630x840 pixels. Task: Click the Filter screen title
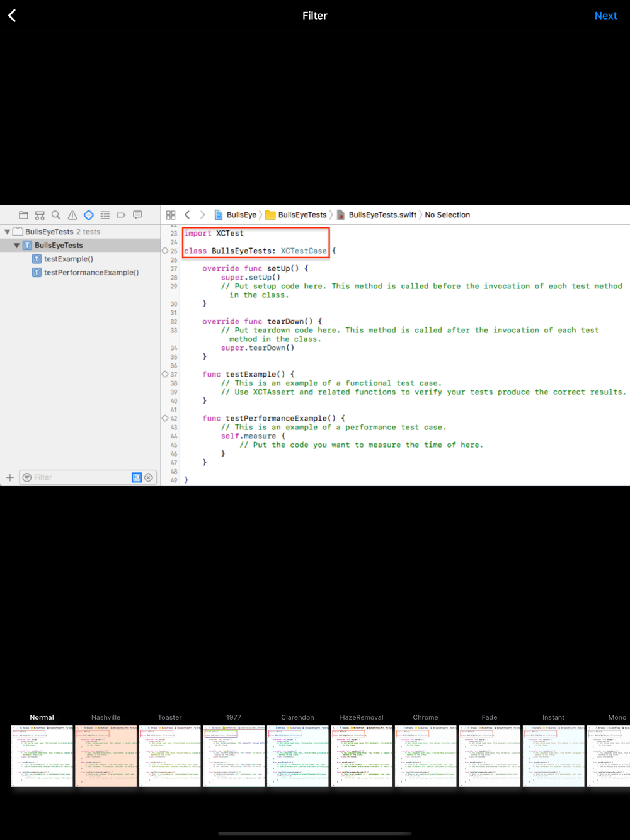coord(315,16)
